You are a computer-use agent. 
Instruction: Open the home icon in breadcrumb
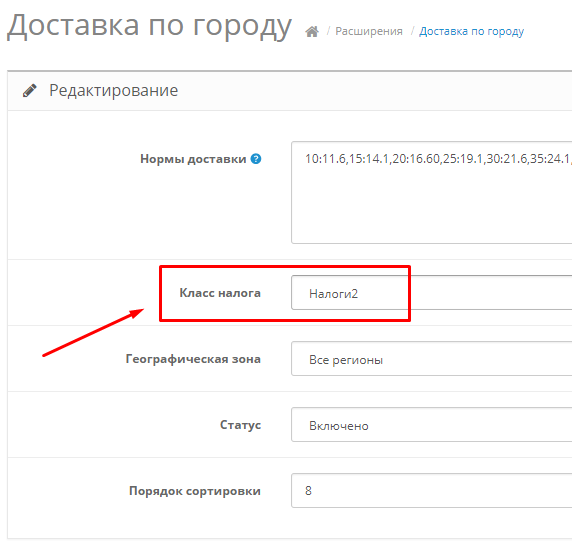(x=312, y=32)
